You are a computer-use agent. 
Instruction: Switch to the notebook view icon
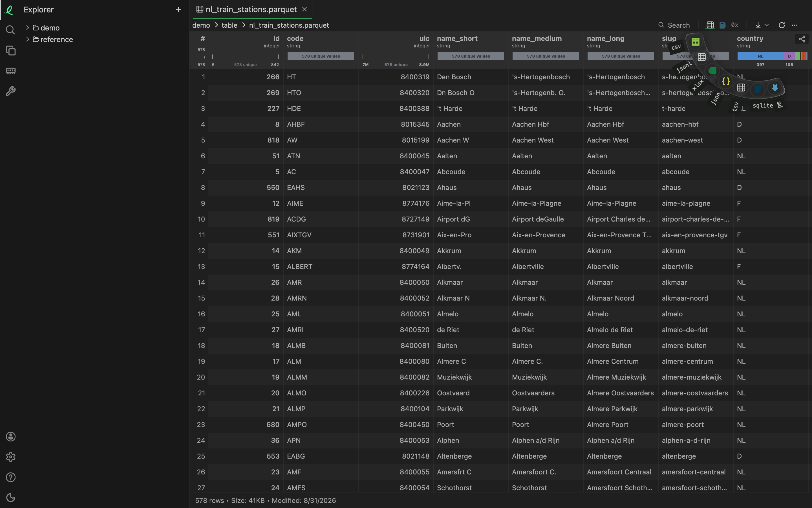pos(722,25)
